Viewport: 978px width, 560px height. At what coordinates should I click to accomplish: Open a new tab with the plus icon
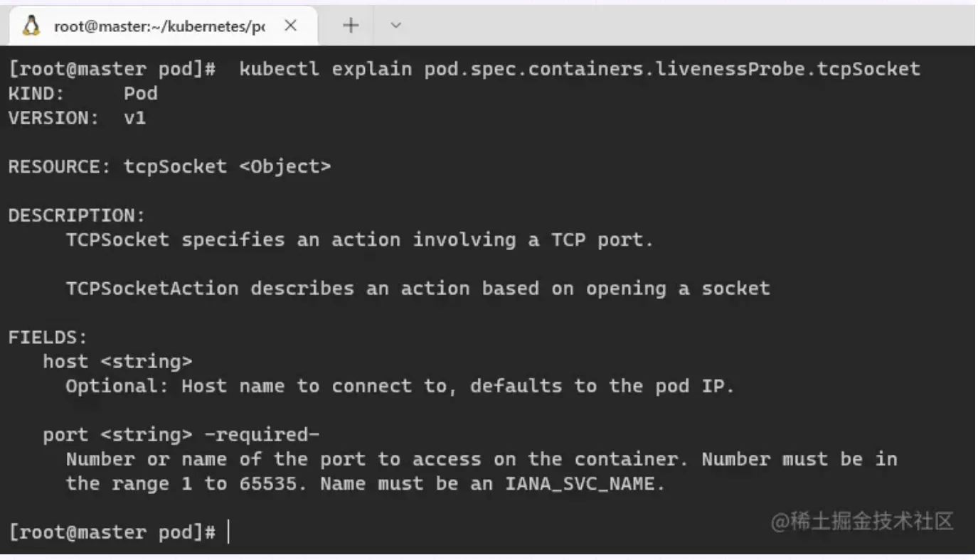coord(351,26)
